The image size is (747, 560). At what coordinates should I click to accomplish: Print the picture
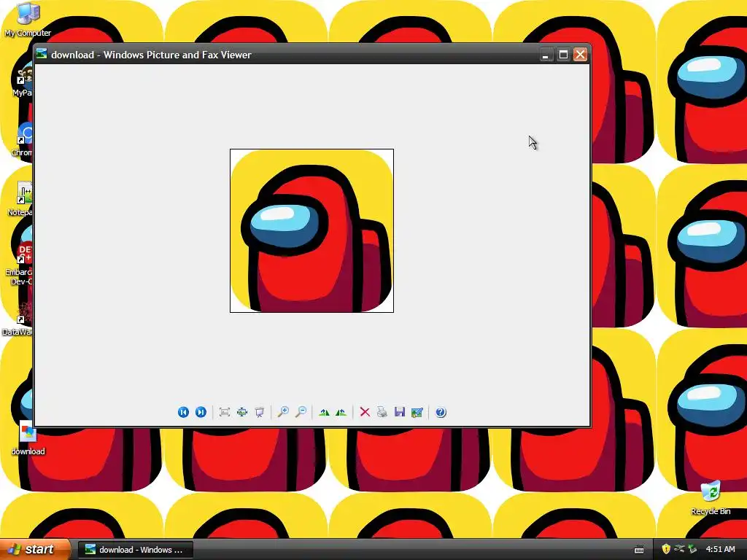382,413
